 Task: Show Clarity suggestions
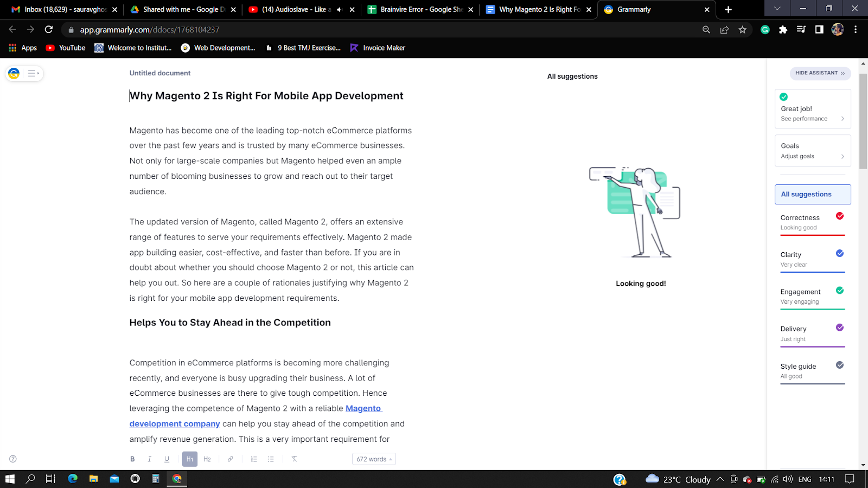pos(813,260)
